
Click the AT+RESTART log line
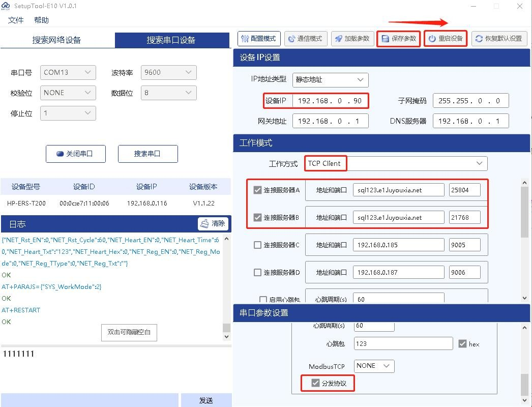21,310
